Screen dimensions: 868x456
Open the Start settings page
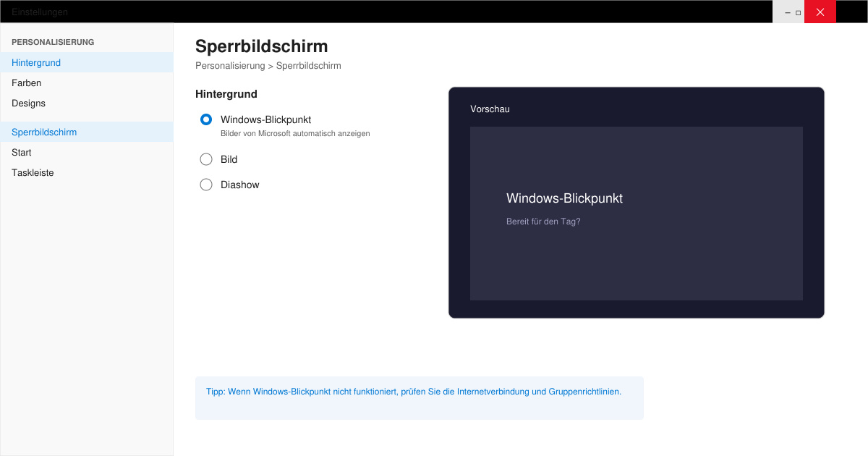pos(87,152)
